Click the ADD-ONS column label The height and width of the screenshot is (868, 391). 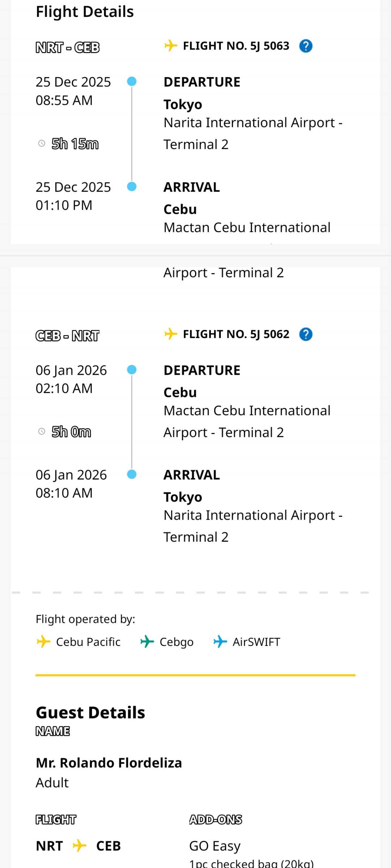(216, 820)
